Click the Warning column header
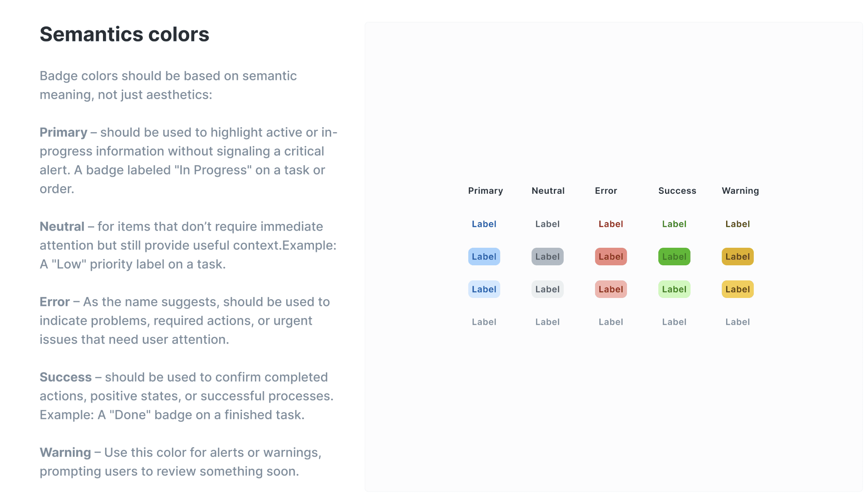 (x=740, y=191)
